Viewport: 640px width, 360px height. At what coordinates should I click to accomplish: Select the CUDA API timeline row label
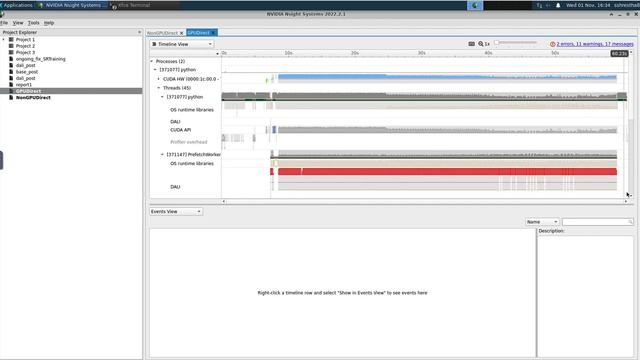180,130
